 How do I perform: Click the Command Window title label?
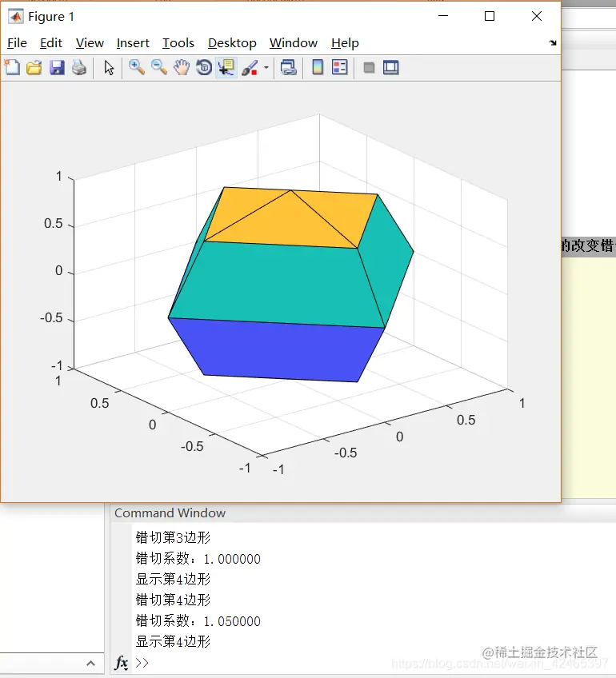(170, 512)
